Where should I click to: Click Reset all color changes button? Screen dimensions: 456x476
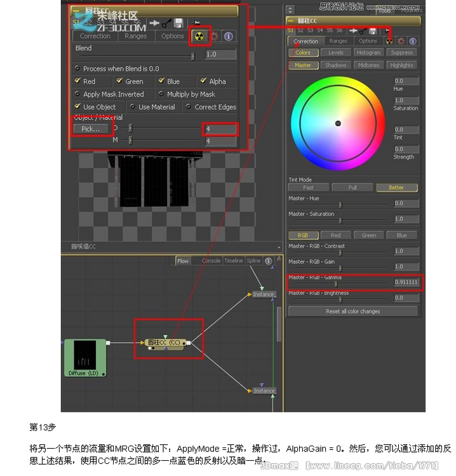352,311
